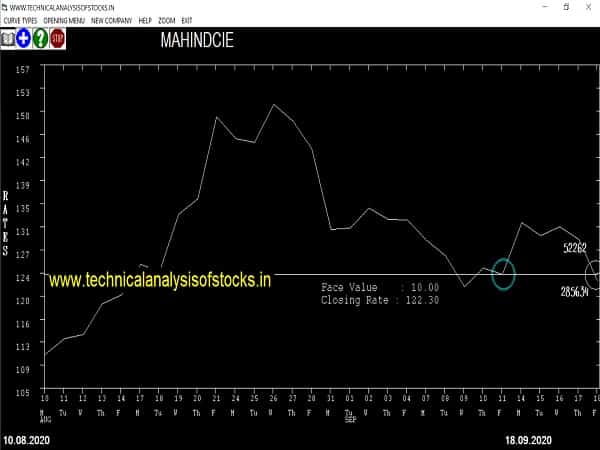Image resolution: width=600 pixels, height=450 pixels.
Task: Open the Opening Menu item
Action: (64, 20)
